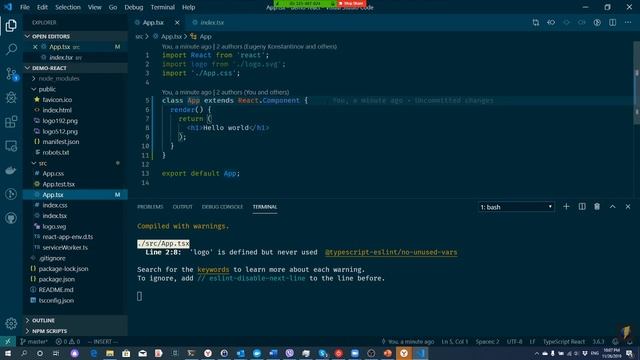The width and height of the screenshot is (640, 360).
Task: Click Spaces: 2 indentation in status bar
Action: coord(487,342)
